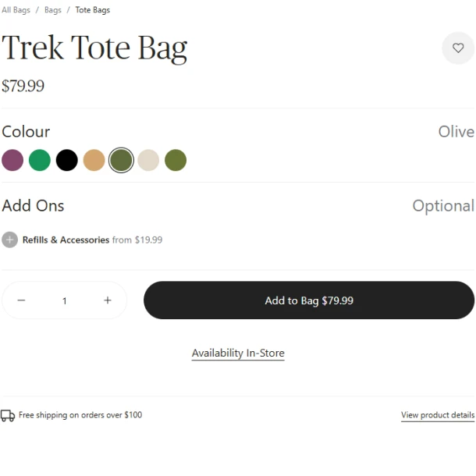
Task: Click the shipping truck icon
Action: pyautogui.click(x=8, y=415)
